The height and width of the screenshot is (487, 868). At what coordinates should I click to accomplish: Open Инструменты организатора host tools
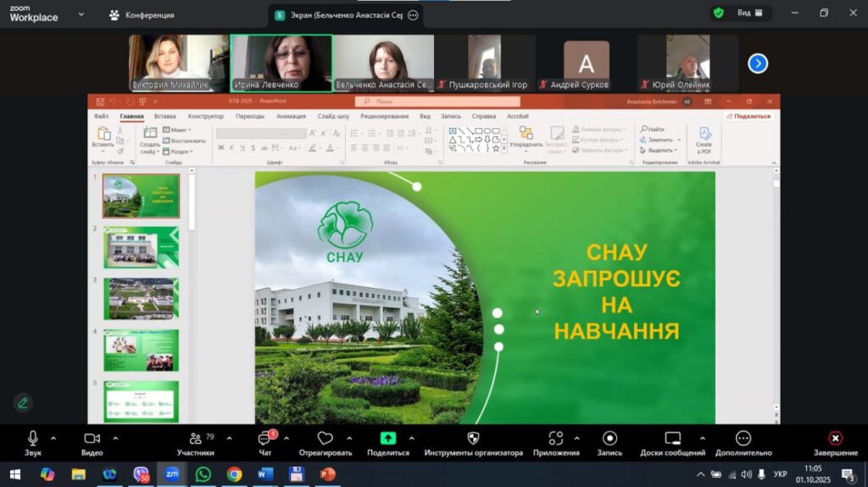pos(473,439)
